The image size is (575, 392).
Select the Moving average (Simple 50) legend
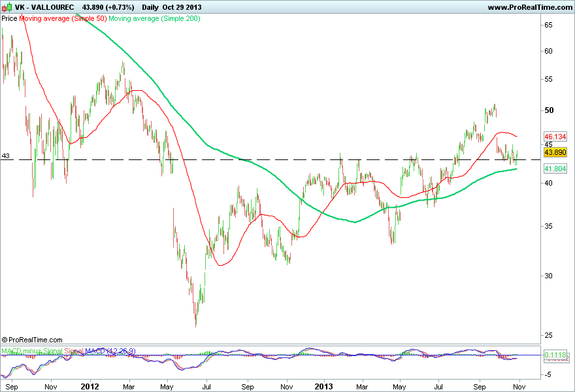[x=63, y=18]
